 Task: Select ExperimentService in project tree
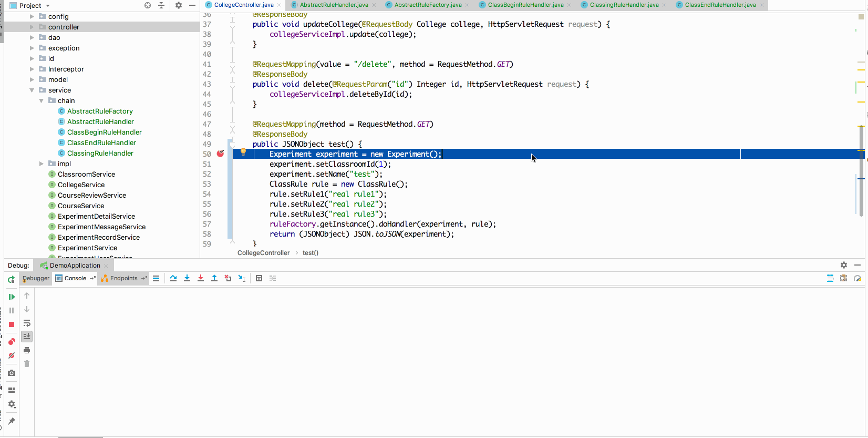pyautogui.click(x=87, y=248)
